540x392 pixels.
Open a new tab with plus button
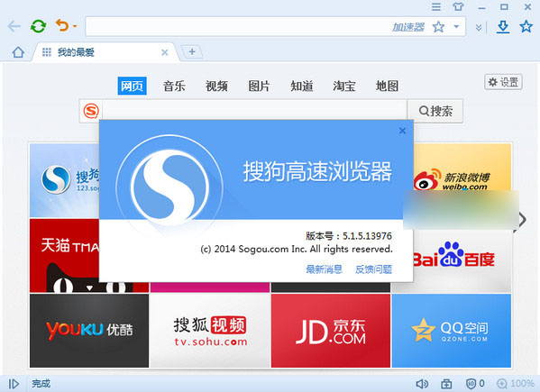pos(192,52)
